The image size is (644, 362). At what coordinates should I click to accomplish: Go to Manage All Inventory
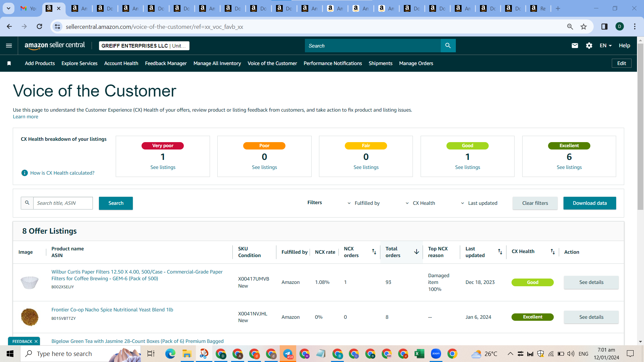coord(217,63)
